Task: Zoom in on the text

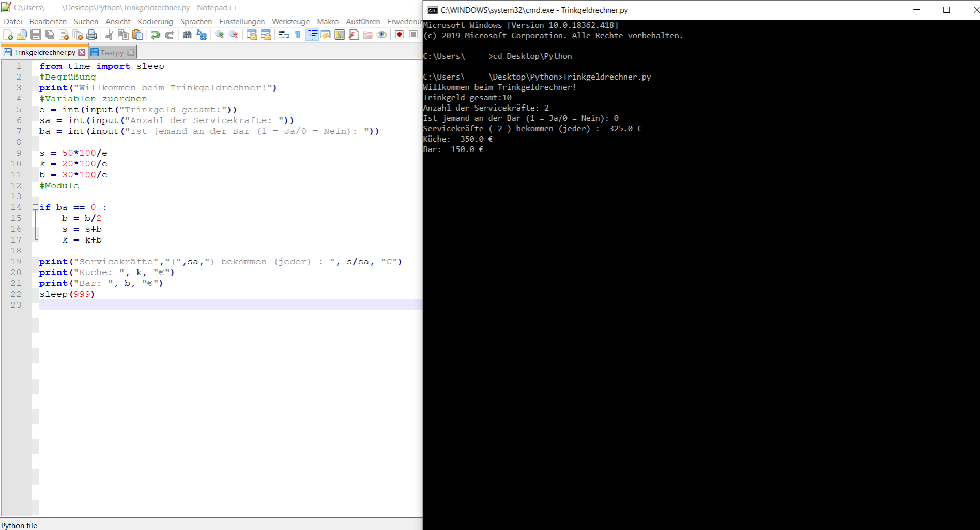Action: coord(220,35)
